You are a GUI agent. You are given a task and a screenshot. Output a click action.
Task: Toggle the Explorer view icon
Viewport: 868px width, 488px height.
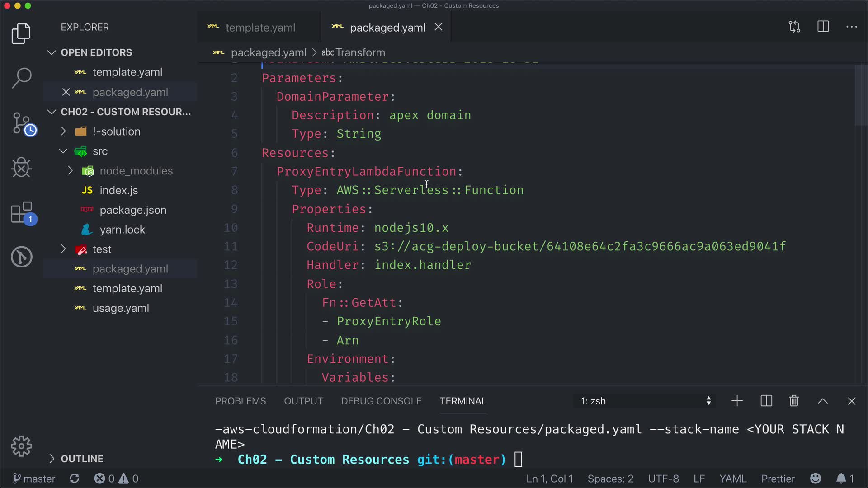tap(21, 33)
